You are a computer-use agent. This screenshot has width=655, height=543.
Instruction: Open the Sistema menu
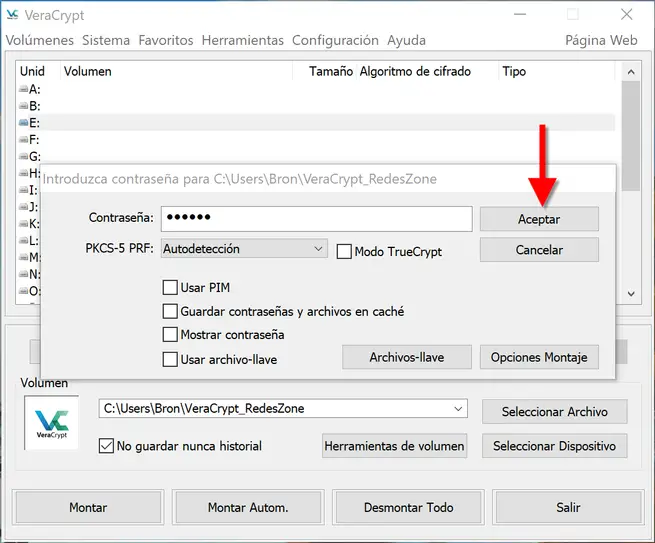point(106,40)
